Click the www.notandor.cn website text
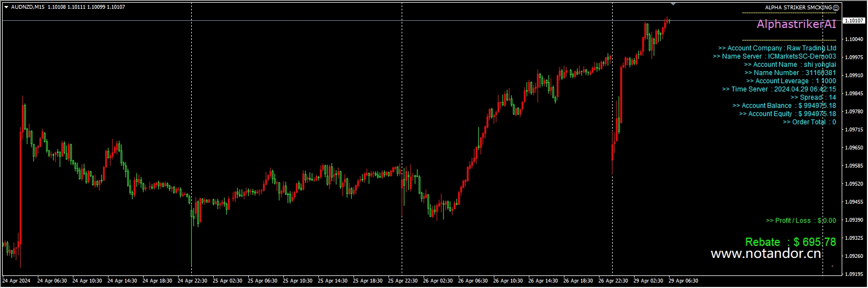This screenshot has height=288, width=868. point(766,254)
